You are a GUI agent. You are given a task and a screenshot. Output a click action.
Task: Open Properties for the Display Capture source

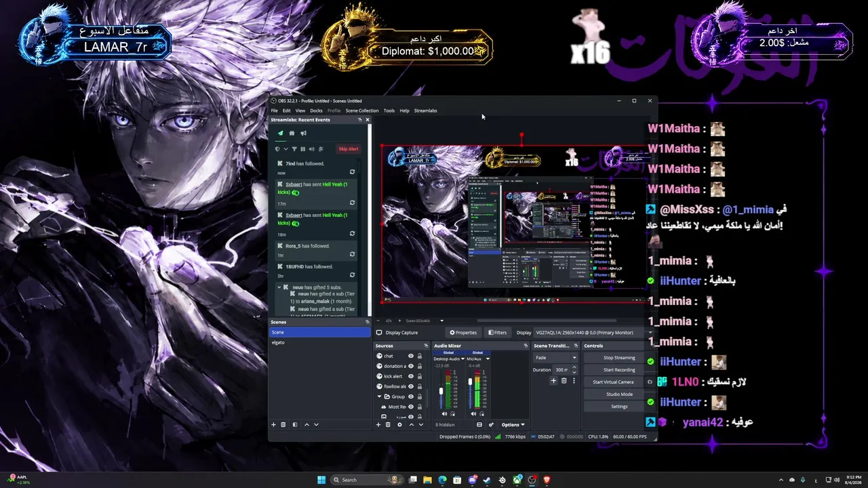point(464,333)
